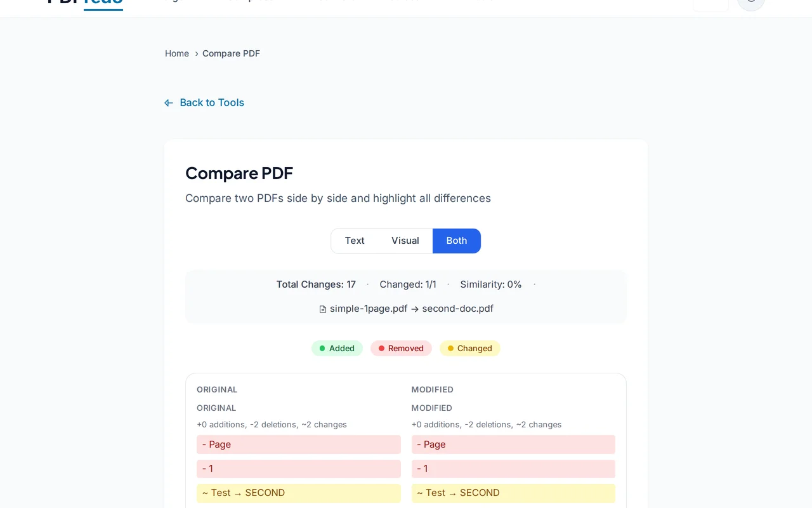Open Home from the breadcrumb navigation
This screenshot has height=508, width=812.
tap(177, 53)
